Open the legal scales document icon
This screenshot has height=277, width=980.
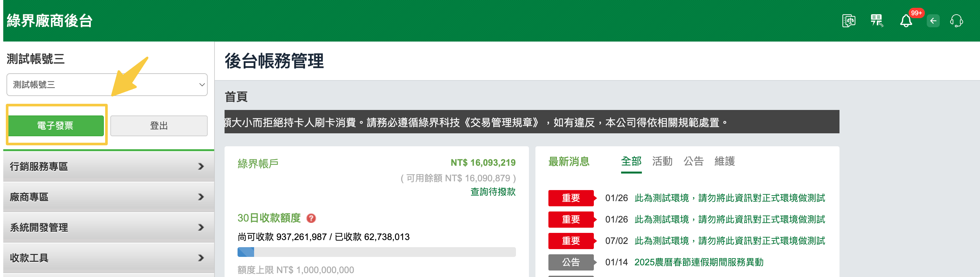click(x=849, y=20)
